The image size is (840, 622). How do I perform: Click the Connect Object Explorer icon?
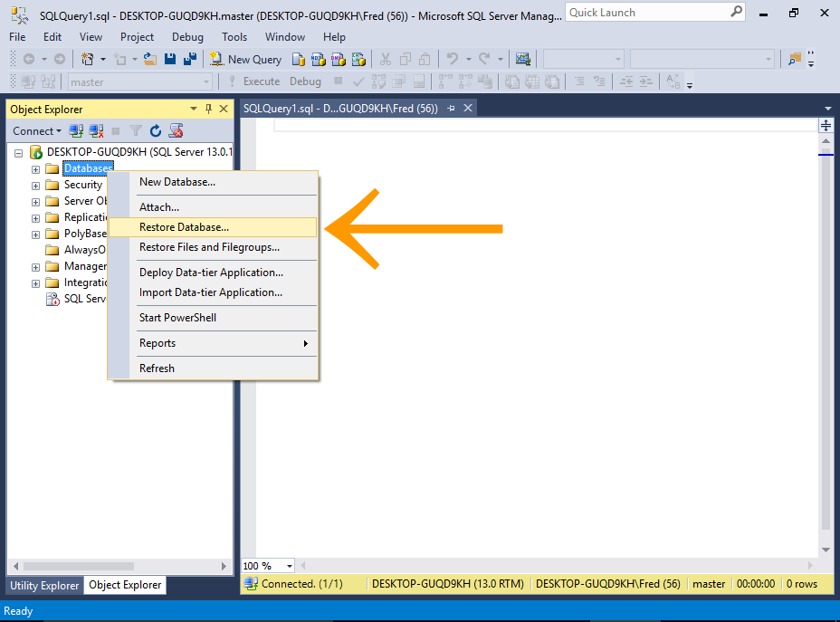(77, 131)
